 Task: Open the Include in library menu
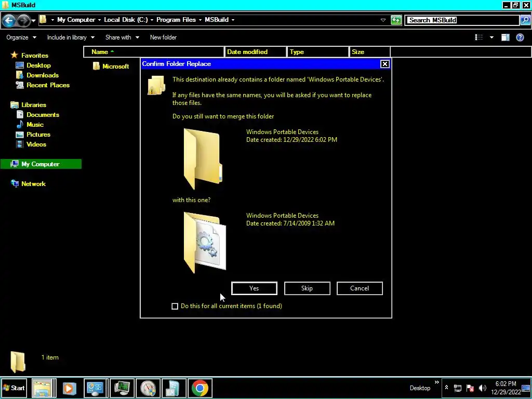[x=71, y=37]
